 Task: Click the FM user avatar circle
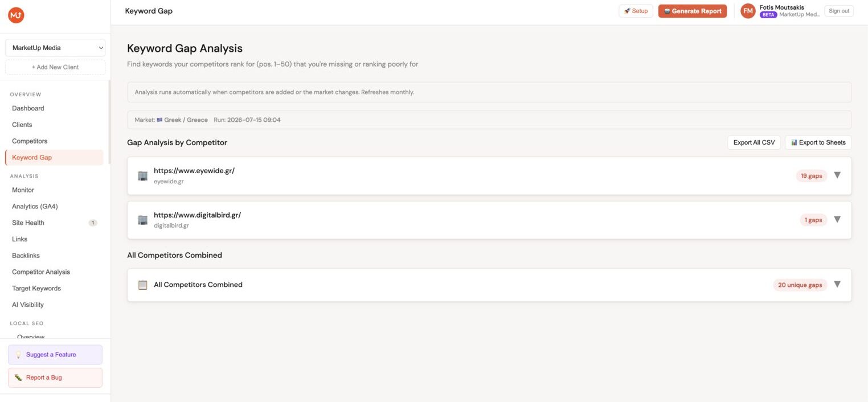click(x=748, y=11)
